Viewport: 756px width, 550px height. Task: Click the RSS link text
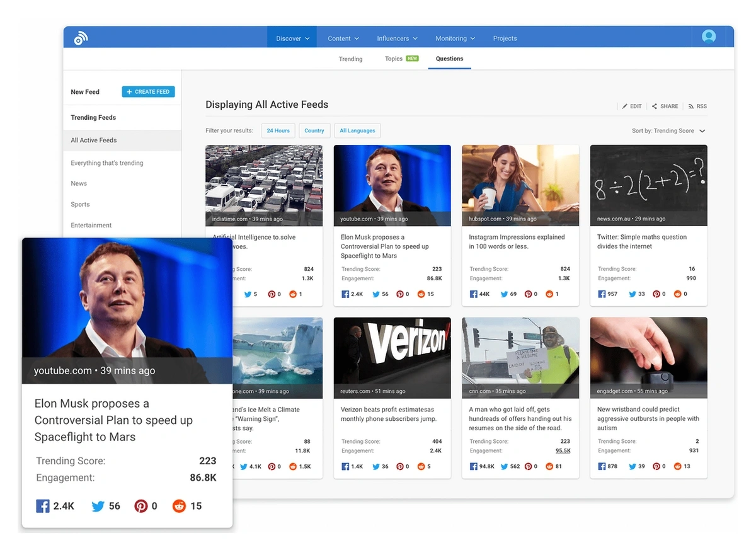[701, 106]
